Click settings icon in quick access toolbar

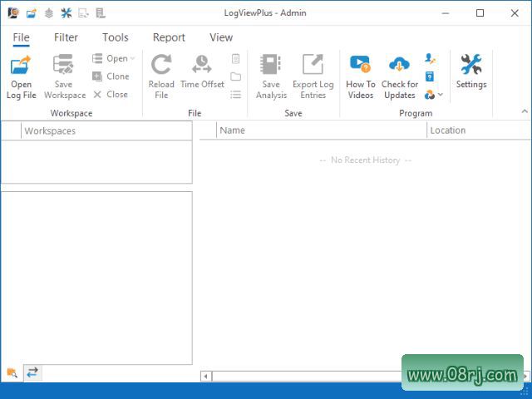tap(66, 13)
